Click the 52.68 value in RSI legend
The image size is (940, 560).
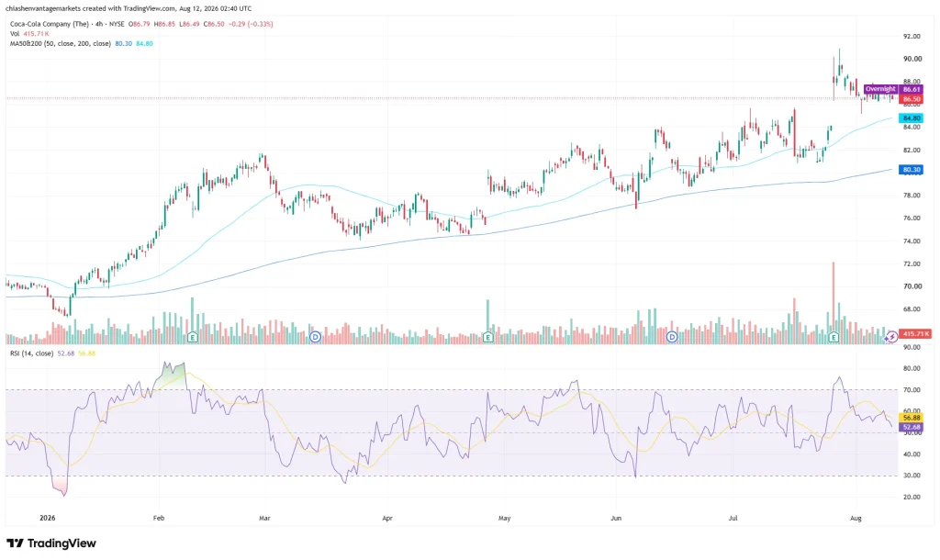coord(66,353)
